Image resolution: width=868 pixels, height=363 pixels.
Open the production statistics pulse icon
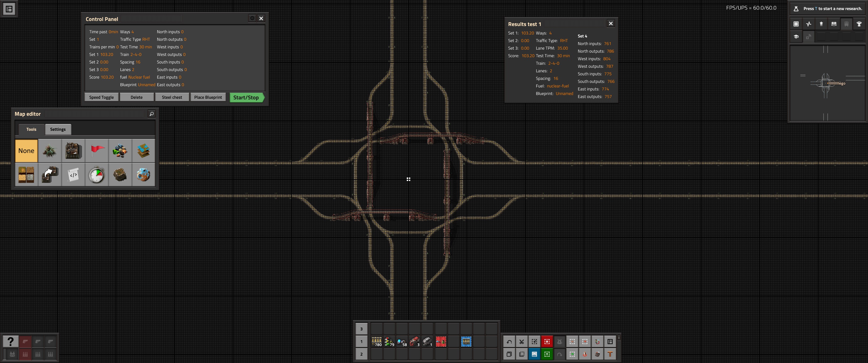pos(809,24)
